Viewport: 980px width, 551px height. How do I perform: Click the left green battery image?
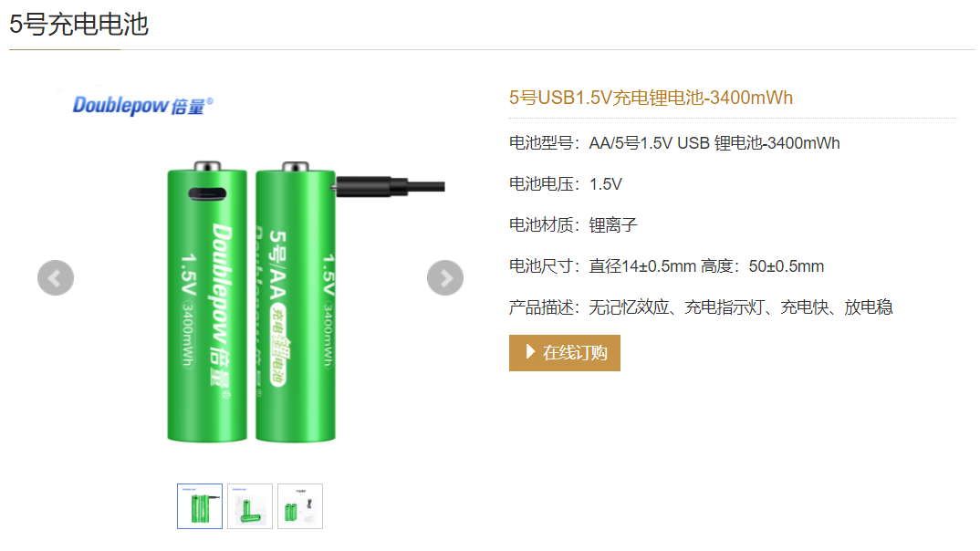[207, 301]
